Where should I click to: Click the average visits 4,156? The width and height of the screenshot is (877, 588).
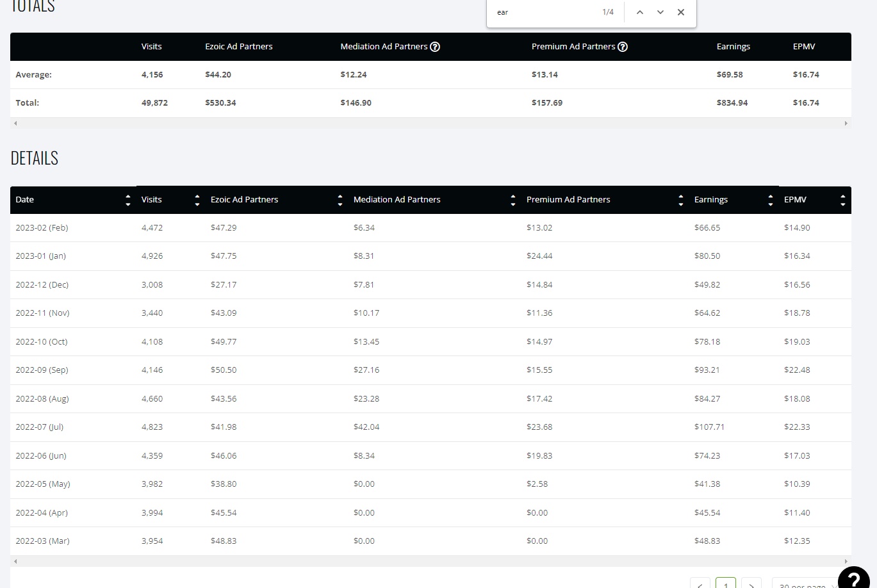pyautogui.click(x=152, y=74)
